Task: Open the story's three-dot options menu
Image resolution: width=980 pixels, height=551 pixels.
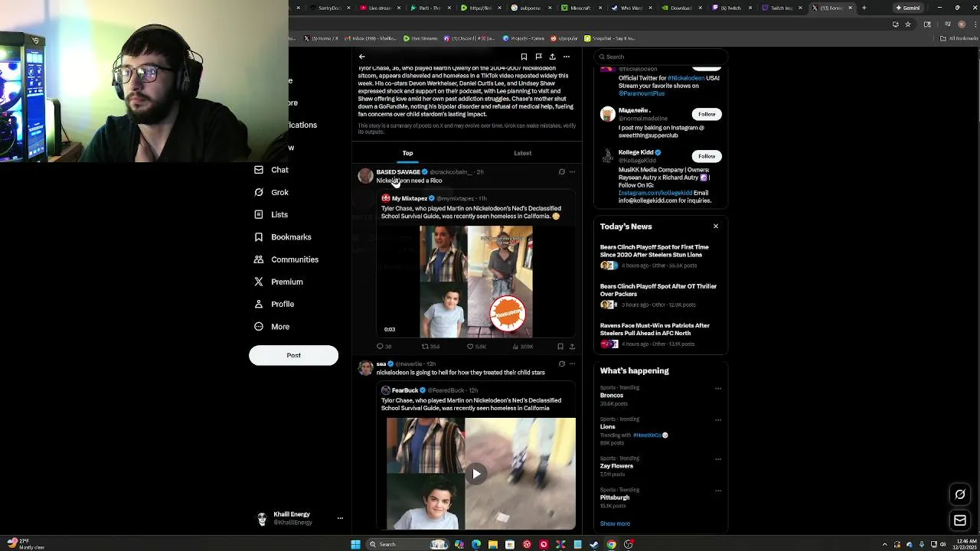Action: pos(567,57)
